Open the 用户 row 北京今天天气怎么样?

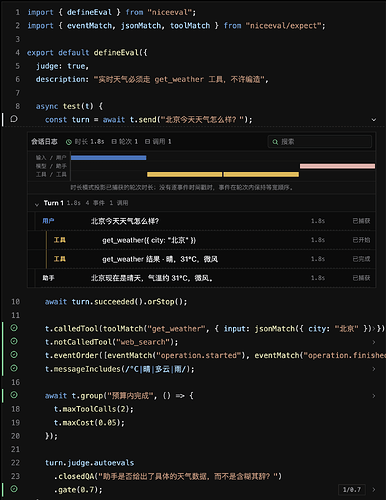point(201,221)
